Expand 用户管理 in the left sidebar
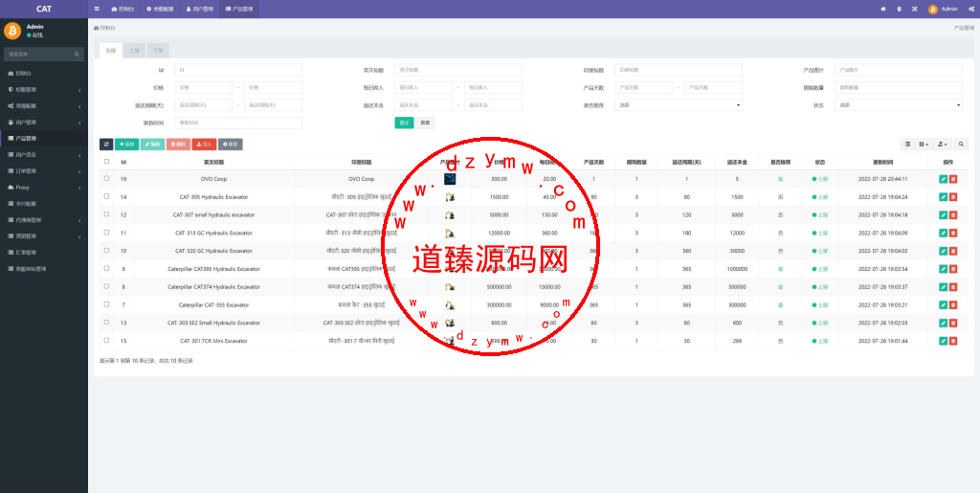Image resolution: width=980 pixels, height=493 pixels. tap(44, 122)
